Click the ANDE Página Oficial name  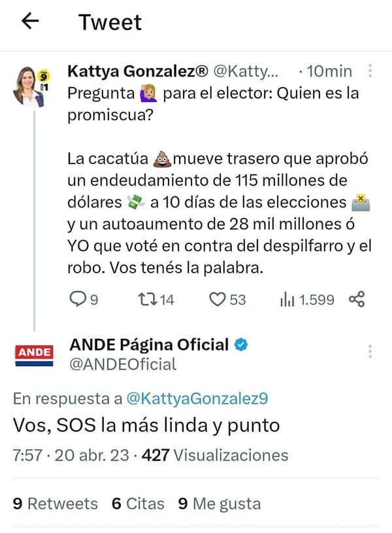pos(149,345)
